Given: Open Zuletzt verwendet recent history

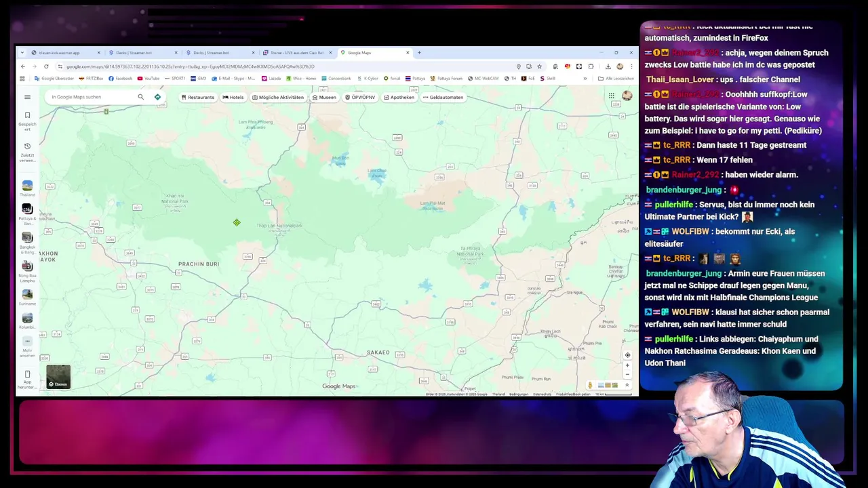Looking at the screenshot, I should [27, 152].
